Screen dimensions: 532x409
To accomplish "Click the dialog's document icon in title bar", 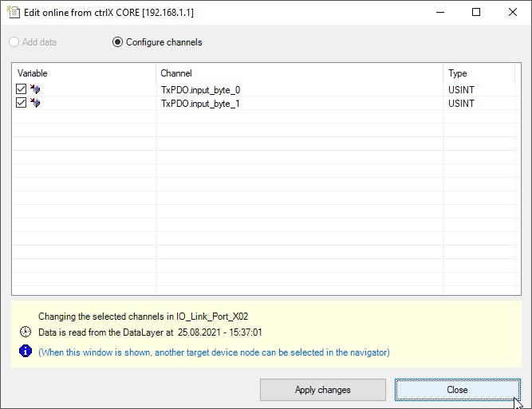I will [x=14, y=12].
